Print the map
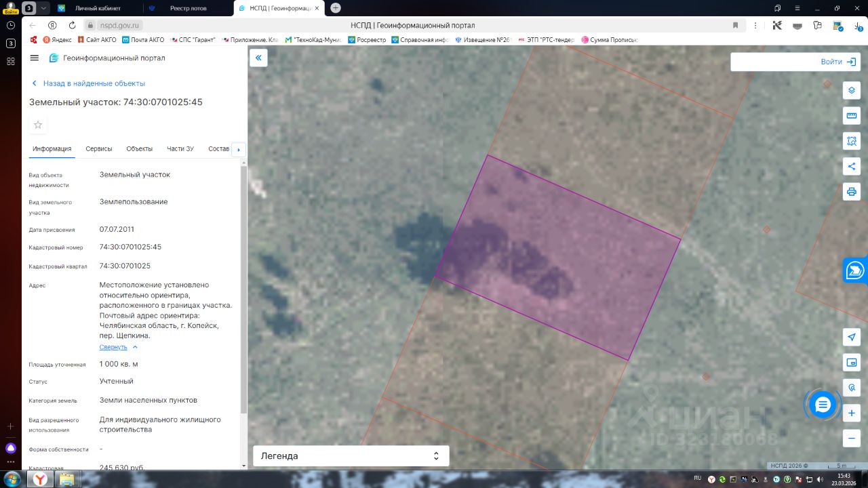The image size is (868, 488). 852,191
